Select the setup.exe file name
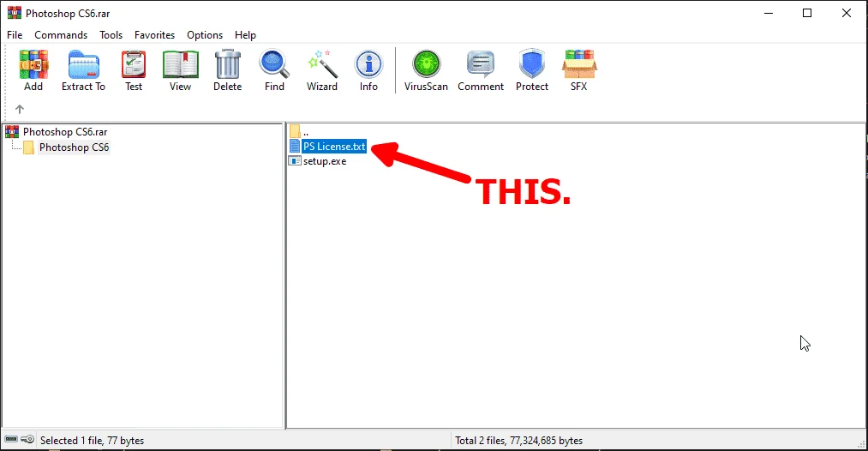Screen dimensions: 868x451 [x=325, y=161]
